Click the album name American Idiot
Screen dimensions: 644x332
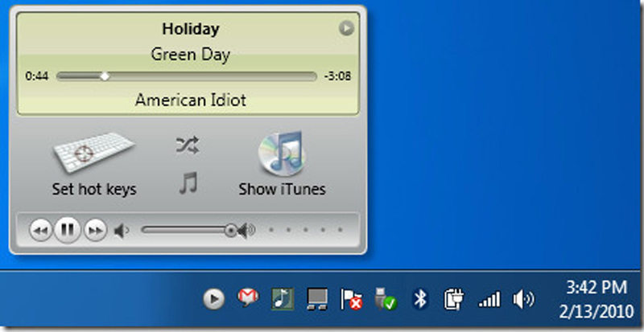(191, 100)
